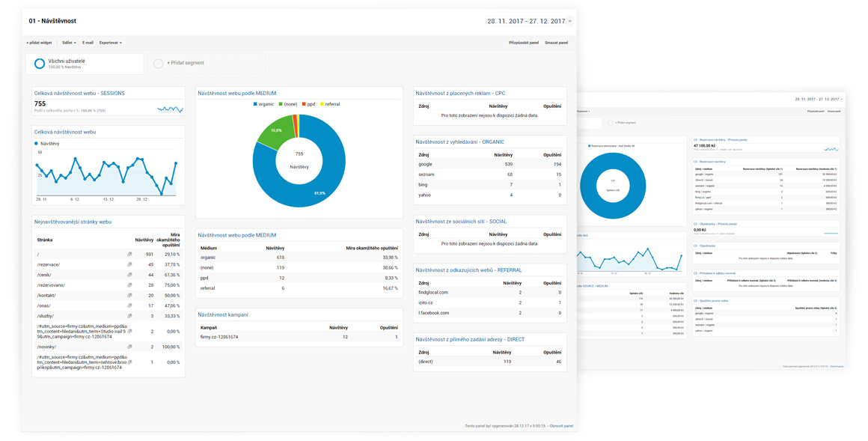Click the donut chart in the back dashboard window

tap(613, 186)
